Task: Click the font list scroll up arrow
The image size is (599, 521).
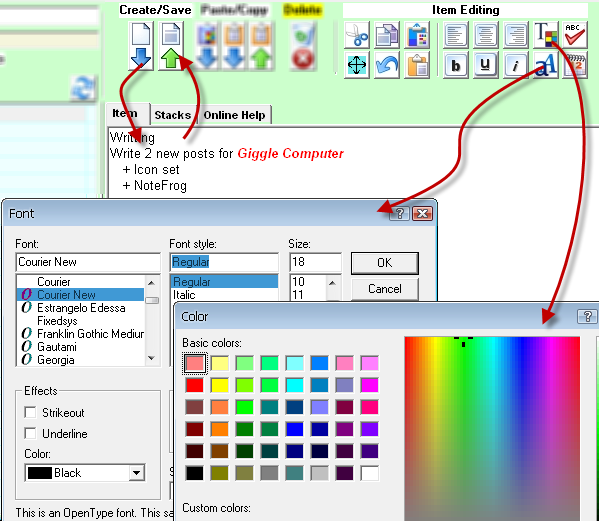Action: (152, 283)
